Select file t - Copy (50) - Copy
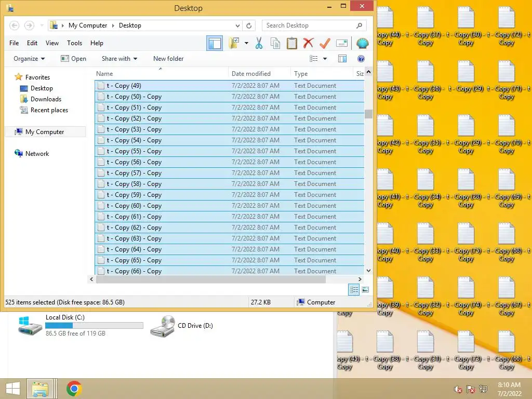This screenshot has height=399, width=532. 229,97
